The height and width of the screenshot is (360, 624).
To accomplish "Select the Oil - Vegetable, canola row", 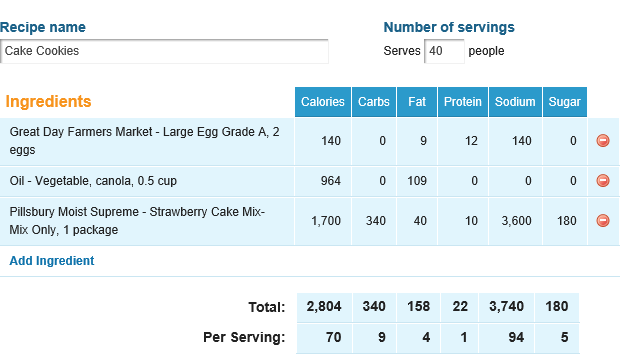I will tap(310, 181).
